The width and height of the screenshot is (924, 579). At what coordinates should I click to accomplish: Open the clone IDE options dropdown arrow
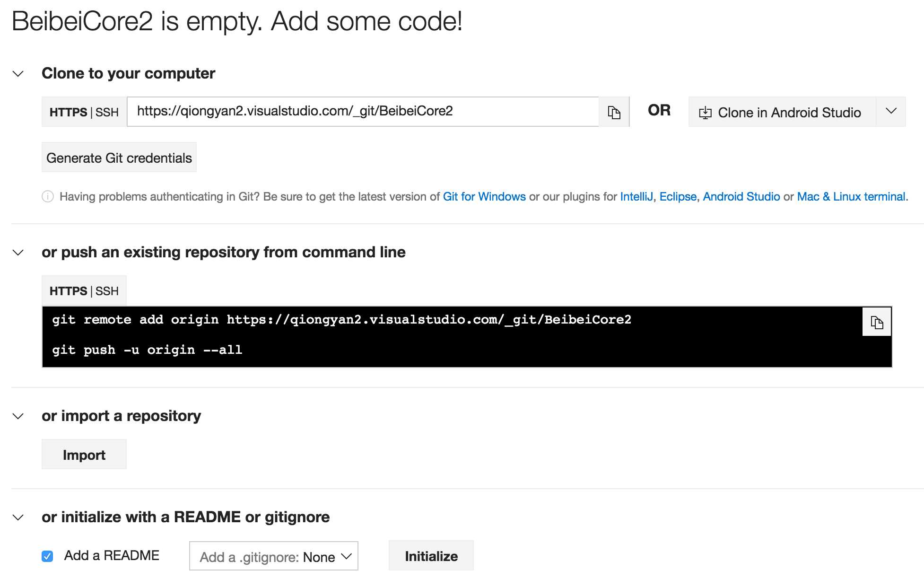point(891,111)
